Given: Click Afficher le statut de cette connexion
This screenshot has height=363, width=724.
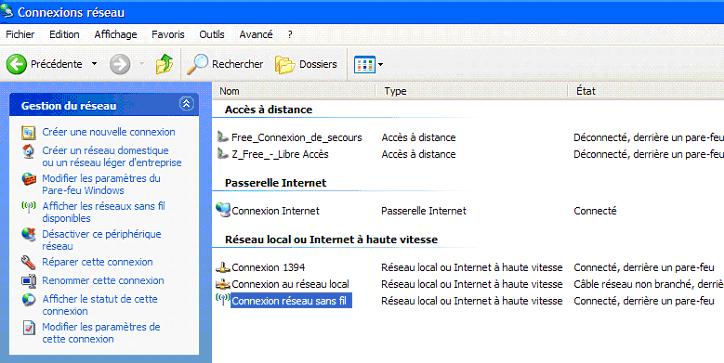Looking at the screenshot, I should [x=100, y=305].
